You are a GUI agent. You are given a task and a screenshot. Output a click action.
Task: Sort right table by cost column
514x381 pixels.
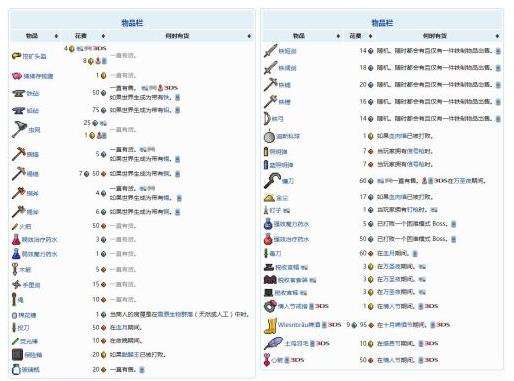[x=370, y=36]
